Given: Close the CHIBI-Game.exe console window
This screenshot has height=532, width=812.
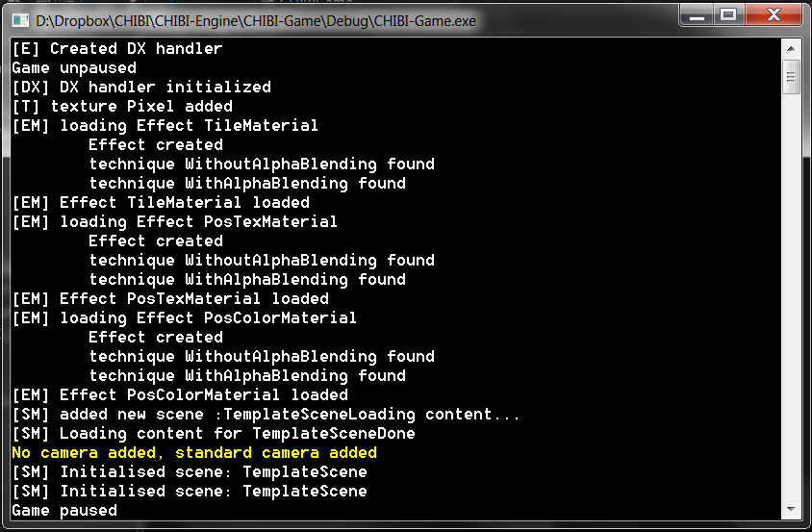Looking at the screenshot, I should pos(774,15).
